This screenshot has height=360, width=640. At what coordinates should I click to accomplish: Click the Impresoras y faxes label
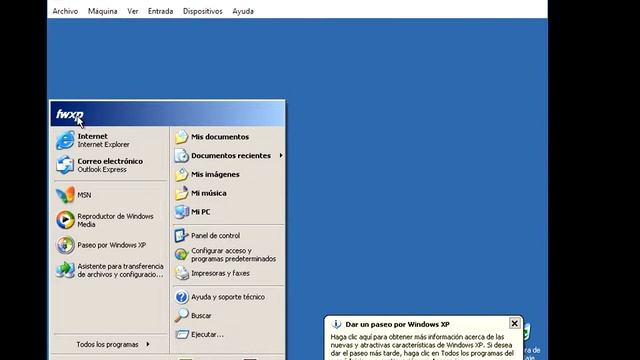220,273
